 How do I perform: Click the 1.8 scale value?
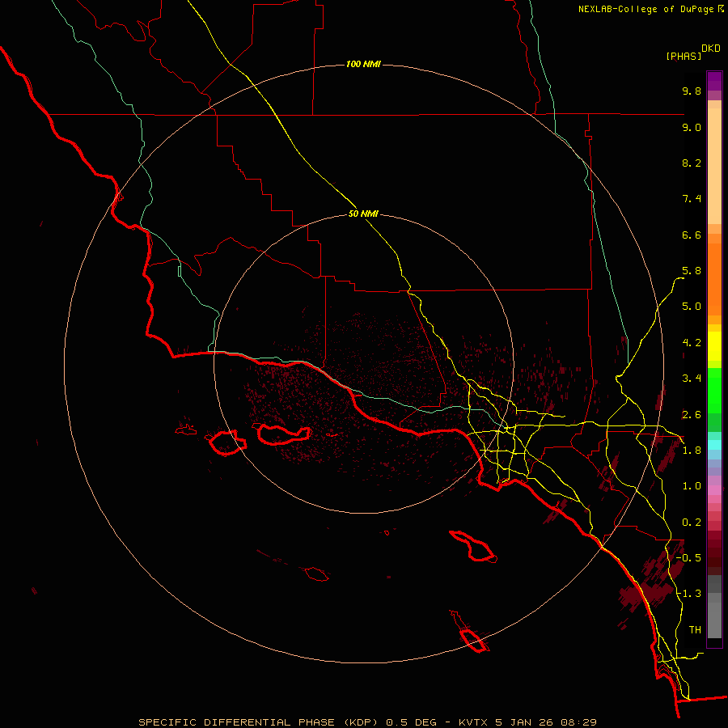692,451
